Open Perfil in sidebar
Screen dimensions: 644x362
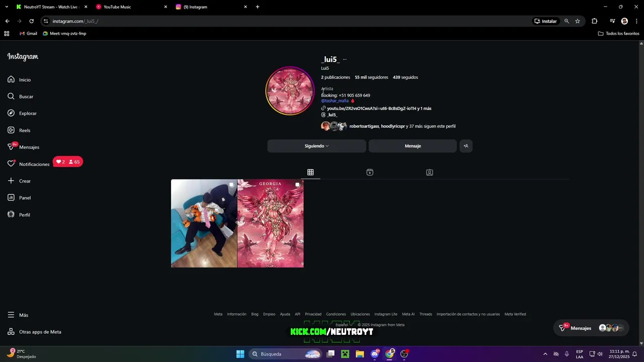point(19,215)
